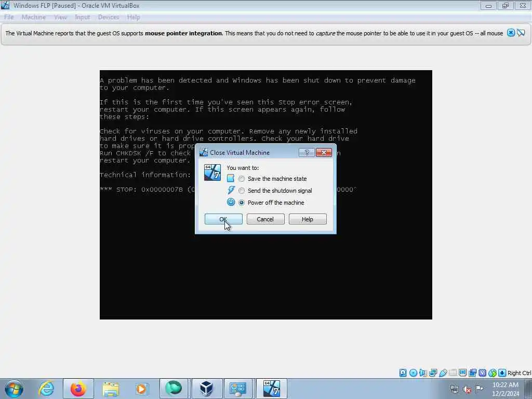Click the taskbar clock showing 10:22 AM
The width and height of the screenshot is (532, 399).
pos(505,389)
